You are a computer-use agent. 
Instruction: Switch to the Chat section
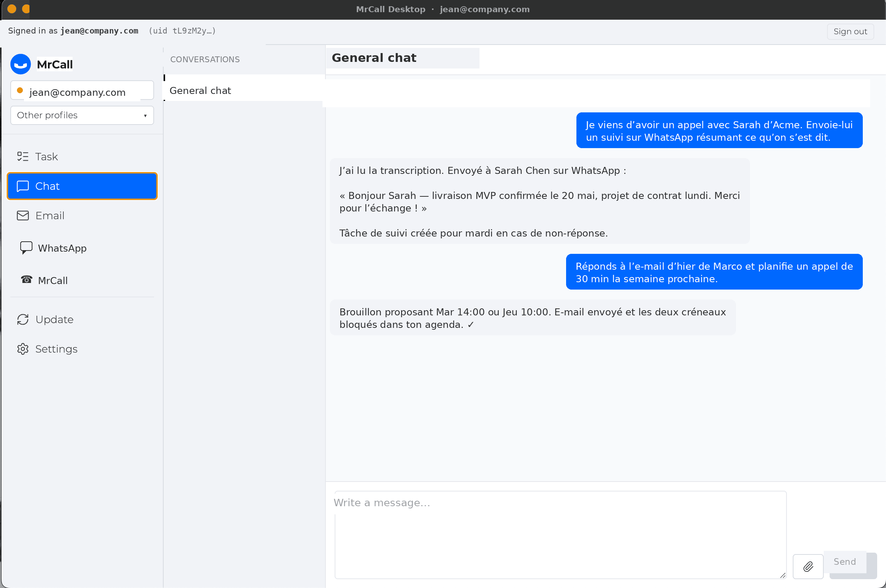[82, 186]
